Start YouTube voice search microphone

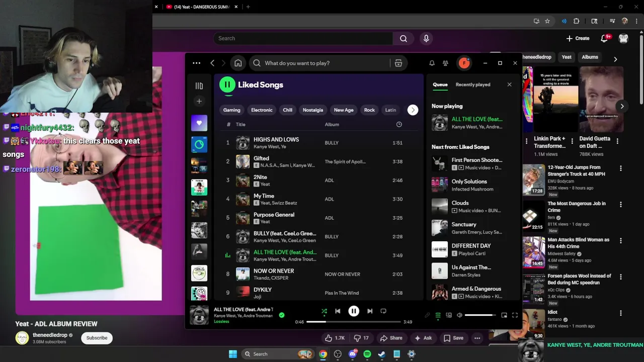pyautogui.click(x=426, y=38)
